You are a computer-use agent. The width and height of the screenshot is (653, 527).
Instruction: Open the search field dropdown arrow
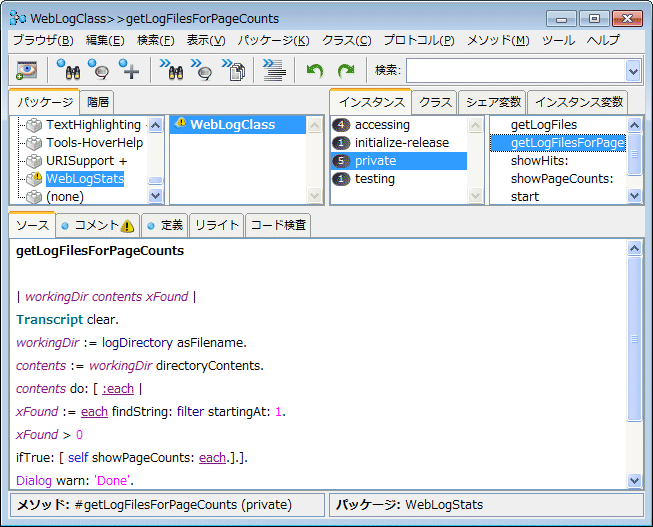pos(632,70)
